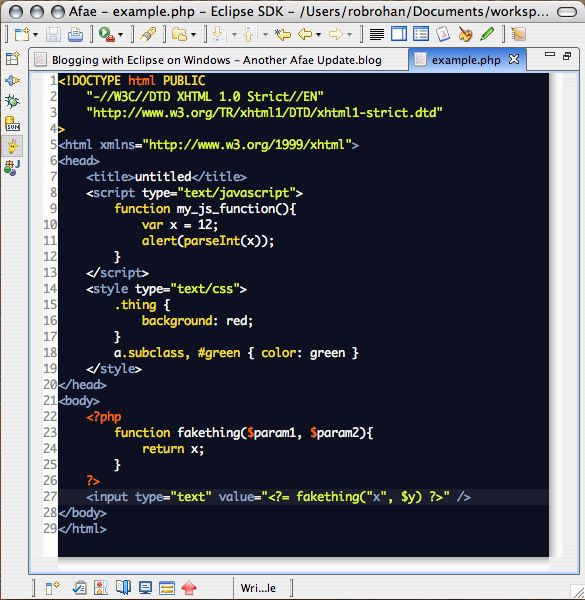
Task: Toggle the list outline view toolbar button
Action: coord(421,34)
